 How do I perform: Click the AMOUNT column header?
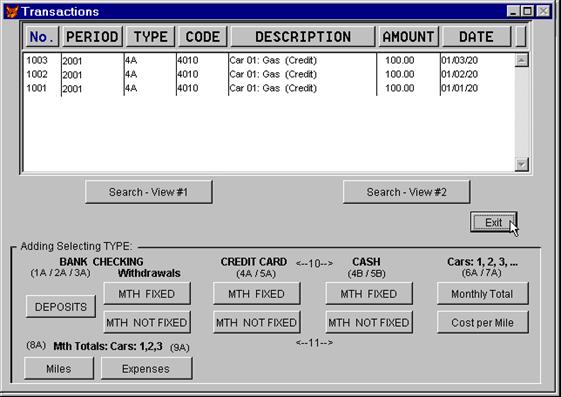point(408,37)
